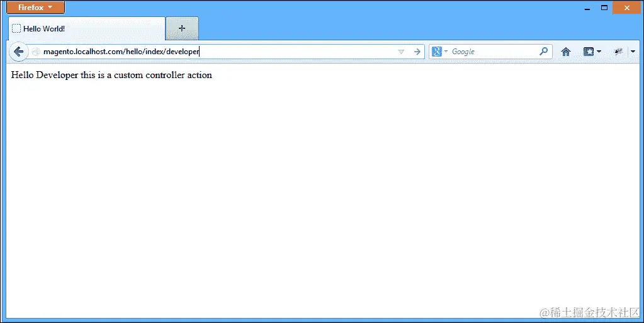Click the add-on toolbar icon
The image size is (644, 323).
click(618, 52)
